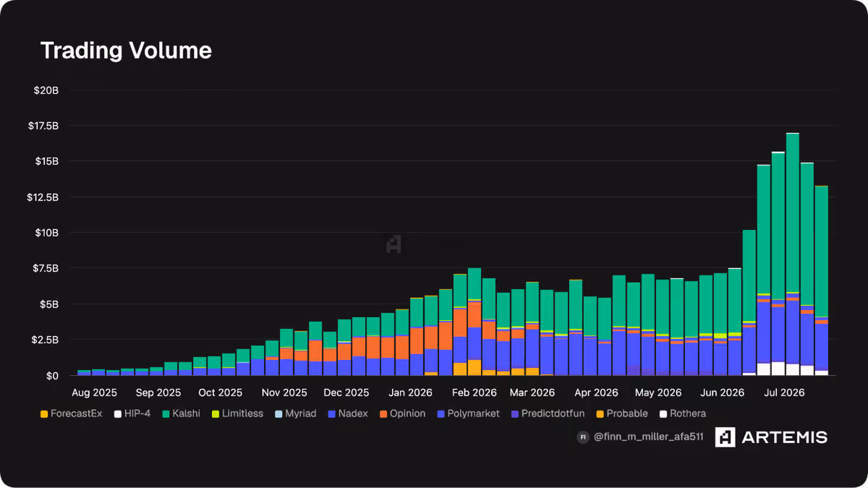868x488 pixels.
Task: Click the Myriad legend color swatch
Action: click(278, 414)
